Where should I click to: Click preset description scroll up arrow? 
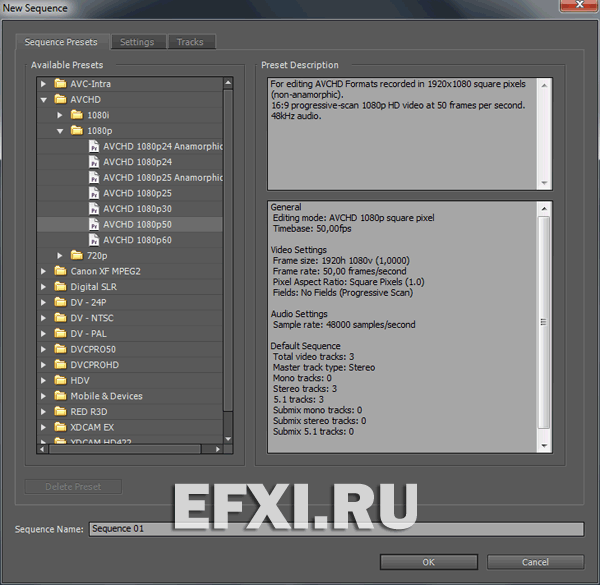tap(544, 85)
